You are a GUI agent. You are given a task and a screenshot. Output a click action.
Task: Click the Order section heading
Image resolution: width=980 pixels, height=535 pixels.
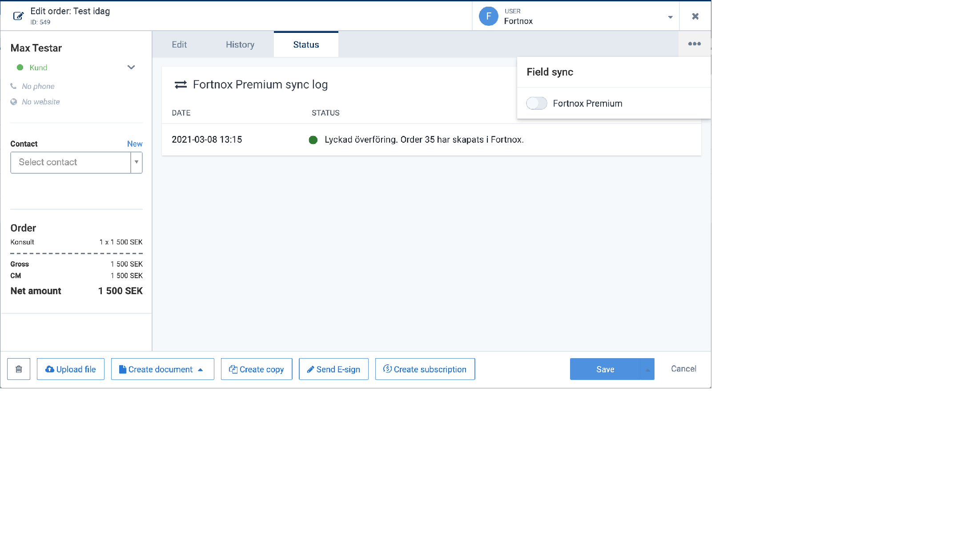click(23, 228)
